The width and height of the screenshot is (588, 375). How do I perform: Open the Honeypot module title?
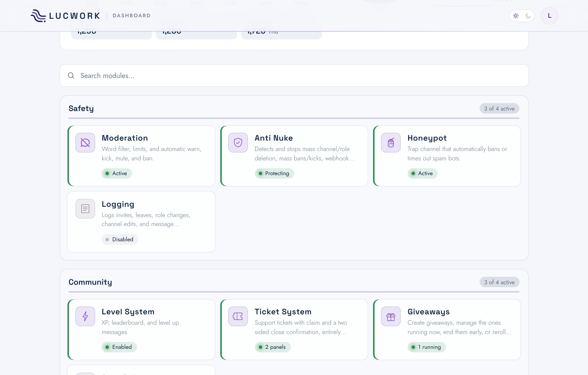pyautogui.click(x=427, y=138)
